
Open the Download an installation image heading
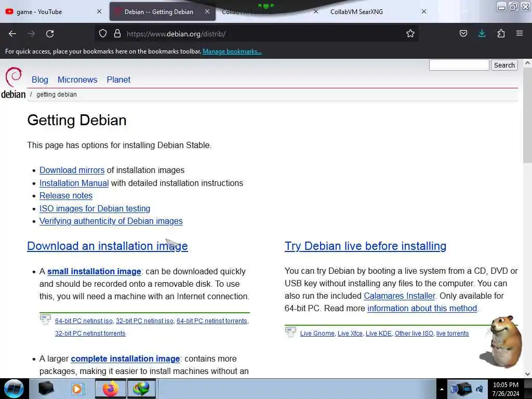(x=107, y=246)
